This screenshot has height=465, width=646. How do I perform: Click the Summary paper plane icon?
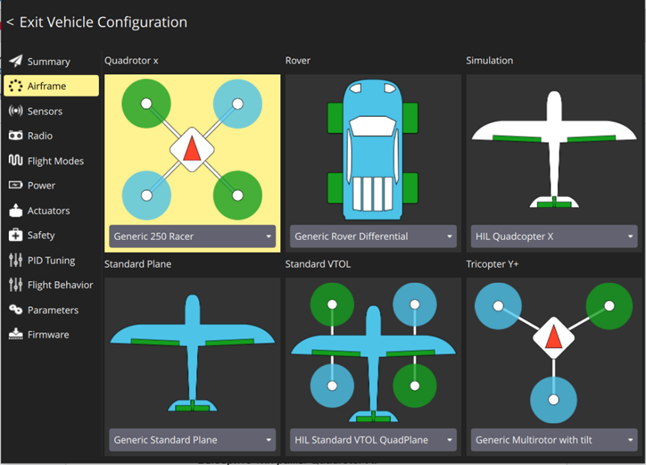point(16,61)
